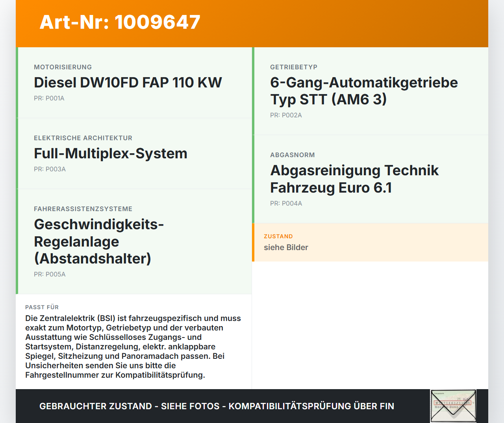Click the PR: P003A code
The image size is (504, 423).
[x=50, y=169]
